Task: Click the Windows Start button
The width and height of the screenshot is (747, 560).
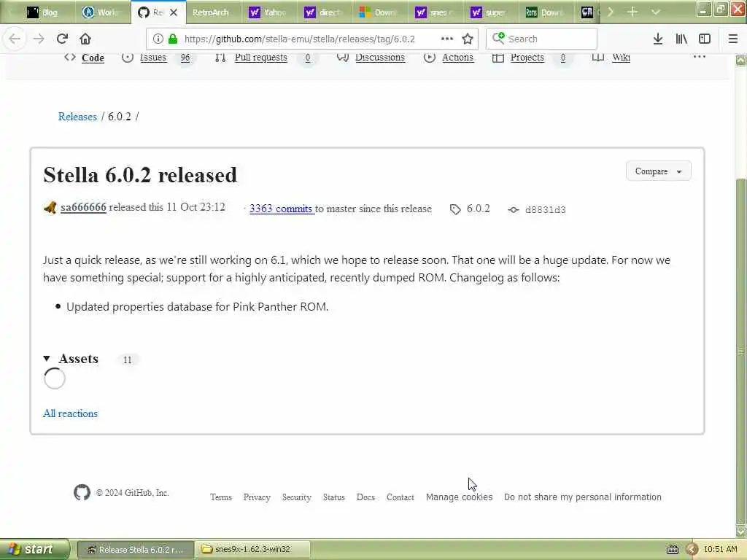Action: coord(34,549)
